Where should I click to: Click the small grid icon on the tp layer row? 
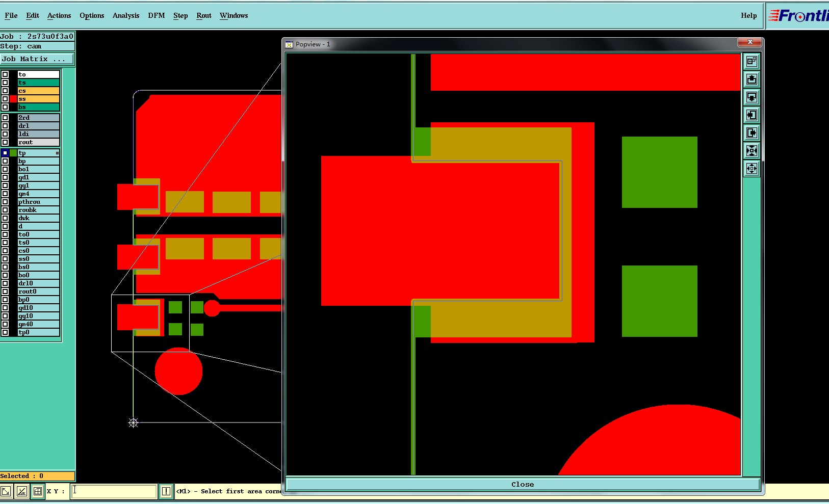(57, 153)
